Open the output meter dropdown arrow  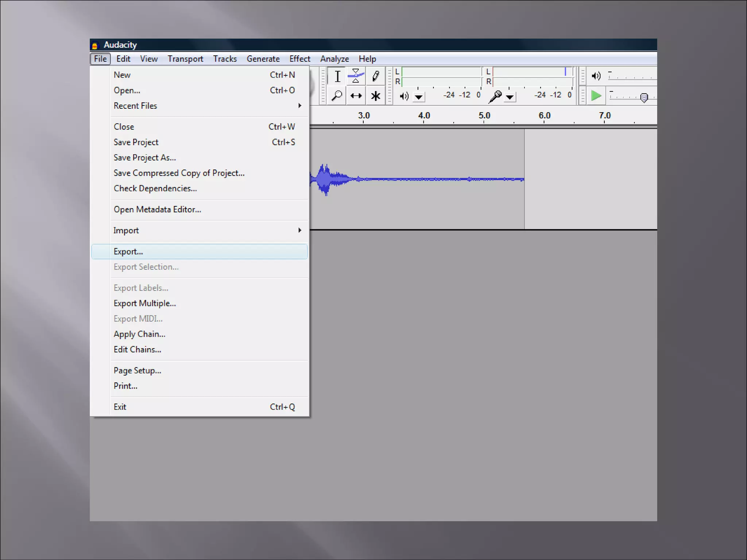tap(419, 97)
